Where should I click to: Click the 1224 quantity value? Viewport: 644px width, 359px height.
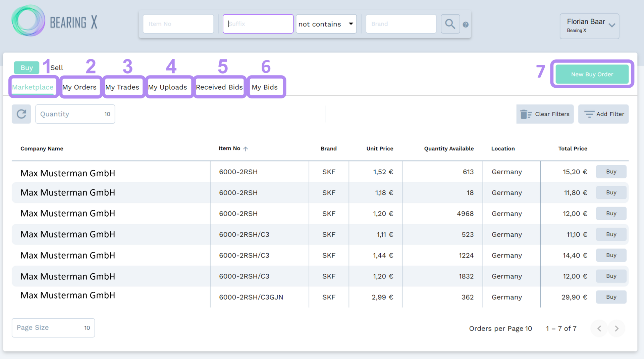466,256
